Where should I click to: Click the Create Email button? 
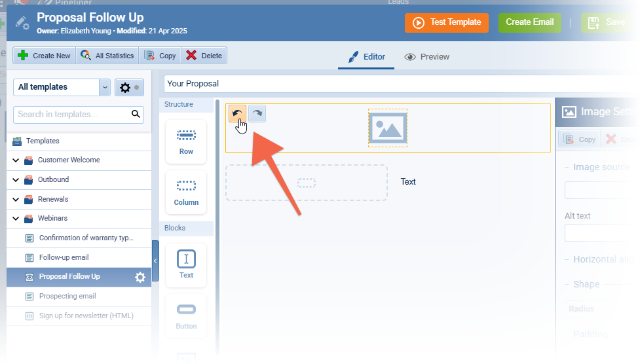[x=529, y=22]
